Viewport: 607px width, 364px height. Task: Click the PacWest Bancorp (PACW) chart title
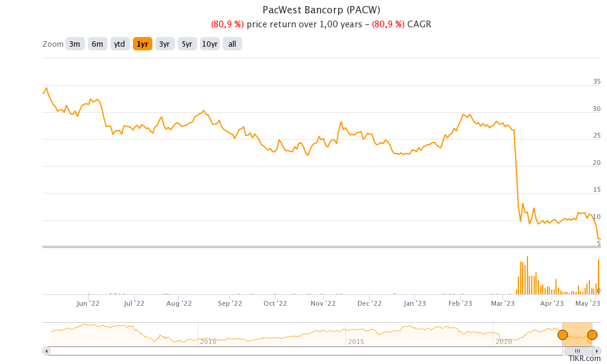(x=321, y=10)
